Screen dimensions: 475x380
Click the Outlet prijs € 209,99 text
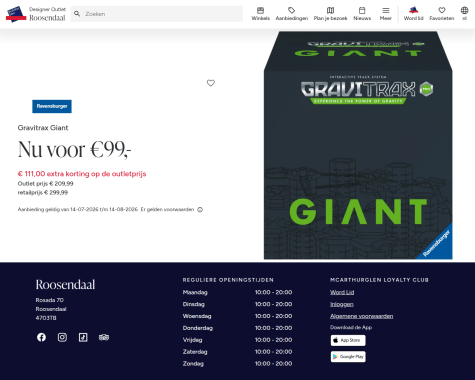(45, 184)
